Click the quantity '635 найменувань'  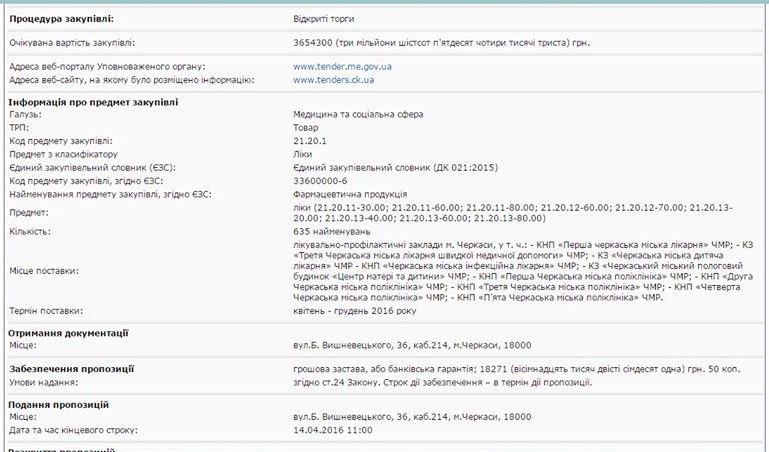[x=332, y=231]
